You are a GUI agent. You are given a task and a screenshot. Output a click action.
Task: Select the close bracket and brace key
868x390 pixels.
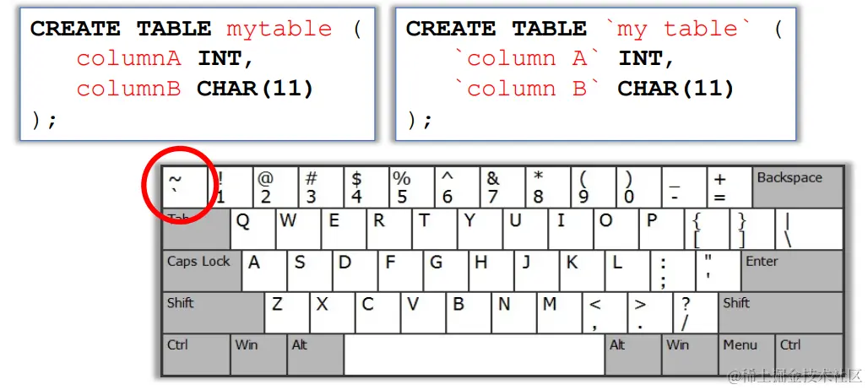(752, 229)
